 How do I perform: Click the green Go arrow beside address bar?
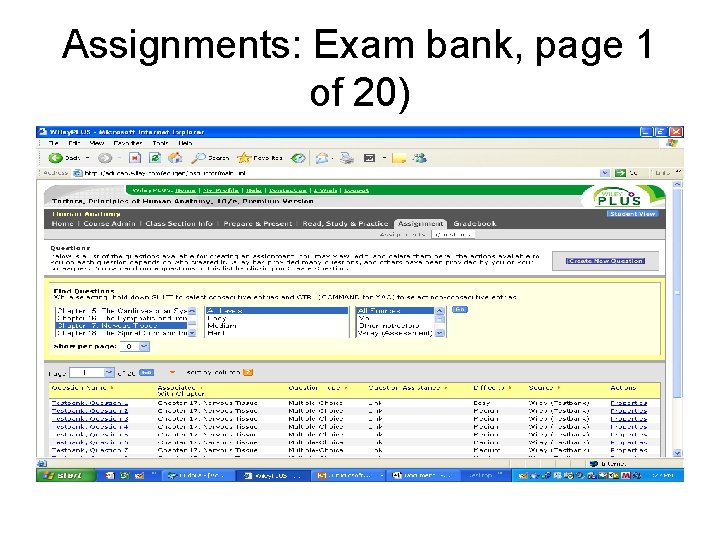620,173
